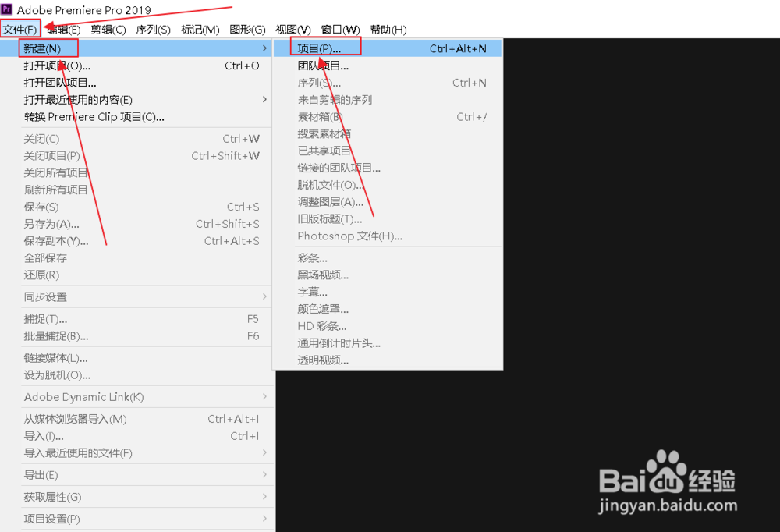This screenshot has width=780, height=532.
Task: Click 黑场视频... submenu entry
Action: tap(388, 275)
